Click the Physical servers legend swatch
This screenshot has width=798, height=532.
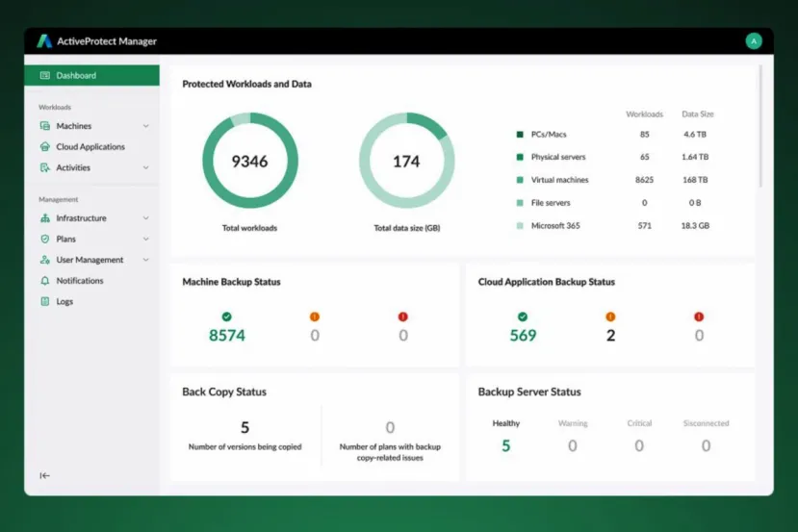coord(520,157)
